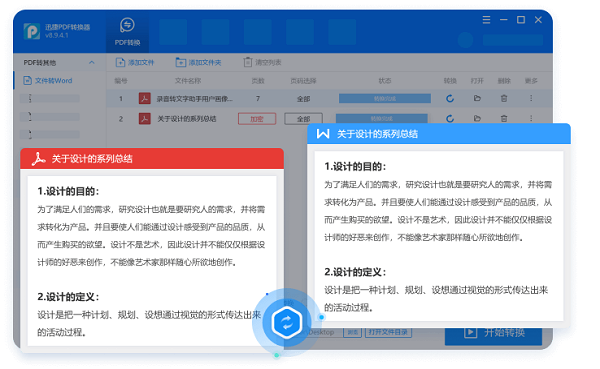Click the 添加文件 button
600x369 pixels.
click(135, 62)
